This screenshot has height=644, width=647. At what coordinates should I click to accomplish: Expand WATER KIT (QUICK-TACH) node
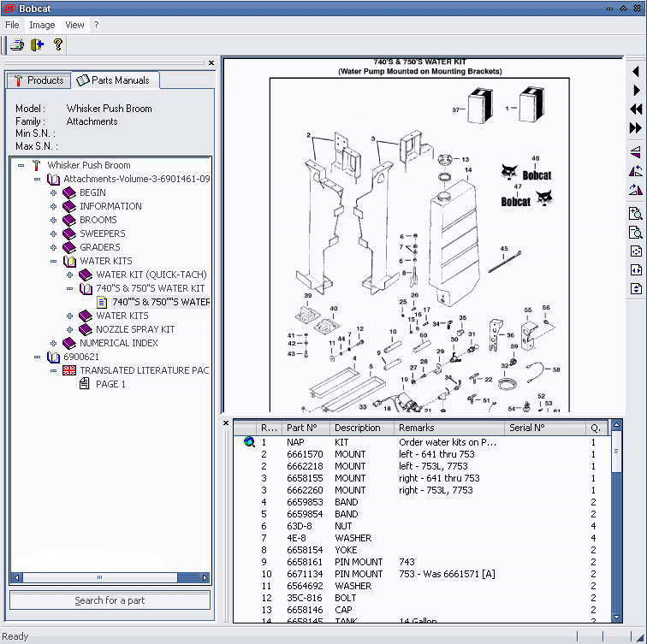pyautogui.click(x=69, y=275)
